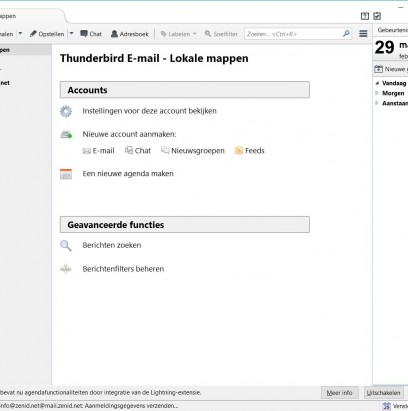The image size is (408, 411).
Task: Create a new Feeds account
Action: coord(250,151)
